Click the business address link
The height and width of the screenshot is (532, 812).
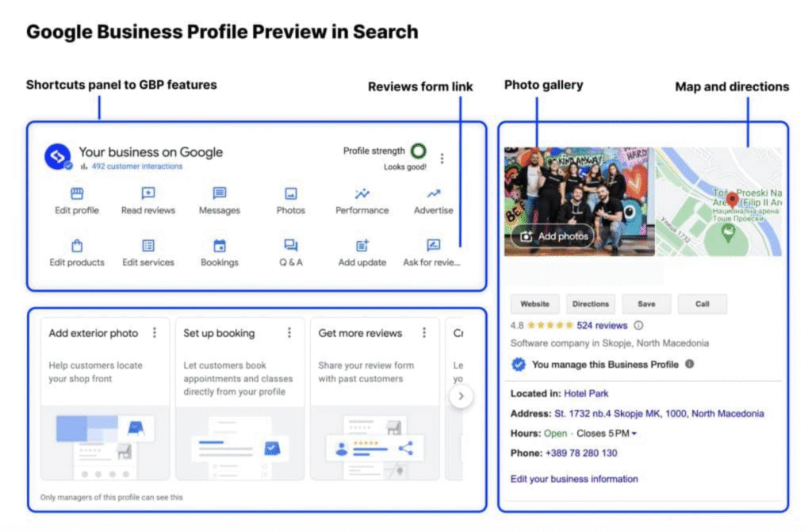659,413
